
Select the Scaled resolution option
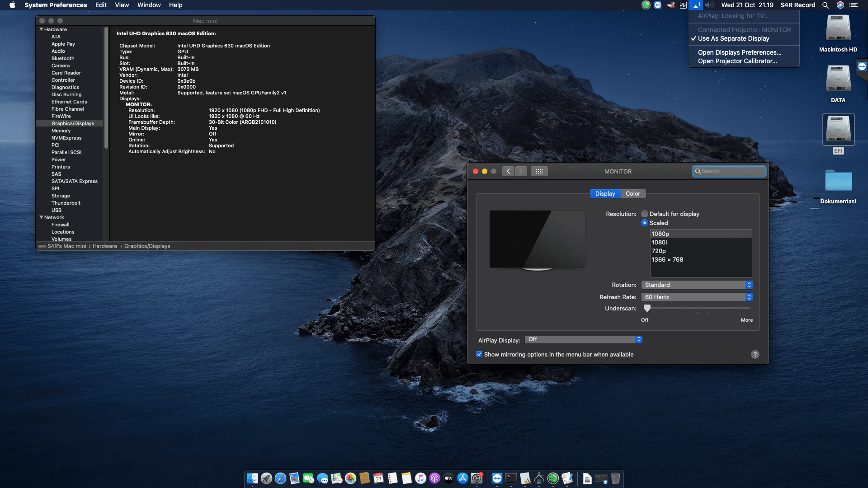[x=645, y=223]
